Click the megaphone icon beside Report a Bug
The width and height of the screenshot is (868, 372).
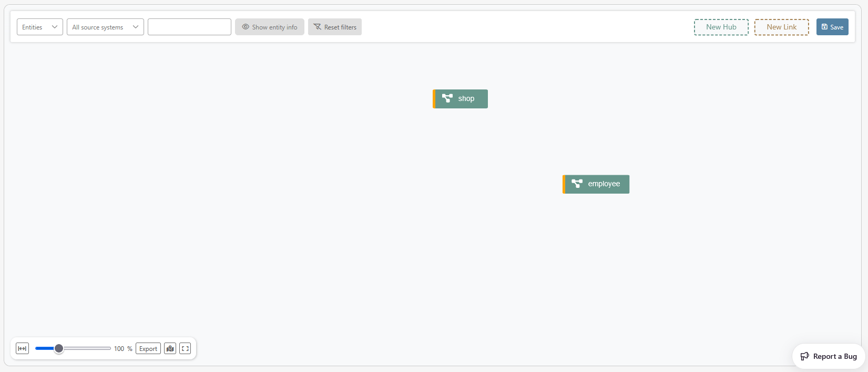[x=804, y=356]
